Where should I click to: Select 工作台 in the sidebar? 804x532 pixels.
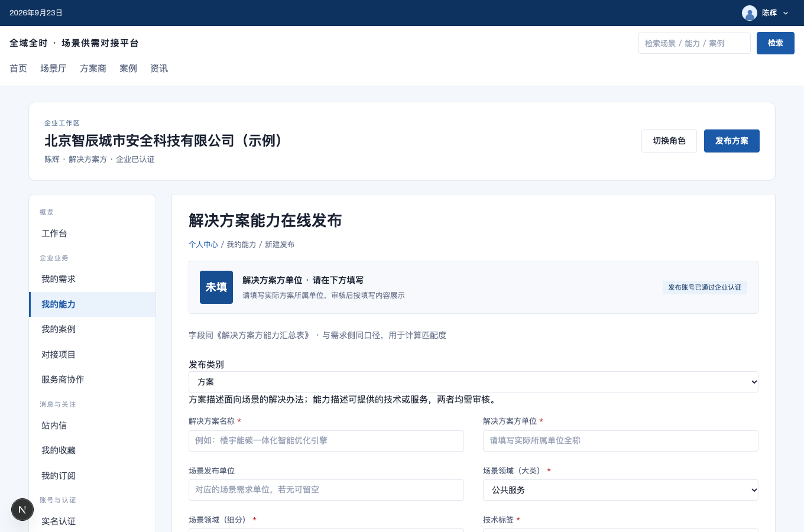pyautogui.click(x=92, y=233)
